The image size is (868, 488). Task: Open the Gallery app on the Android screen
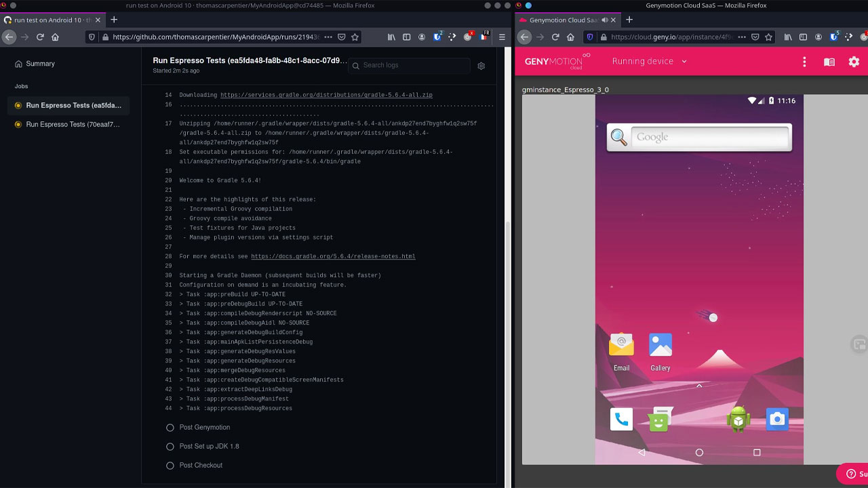[660, 346]
